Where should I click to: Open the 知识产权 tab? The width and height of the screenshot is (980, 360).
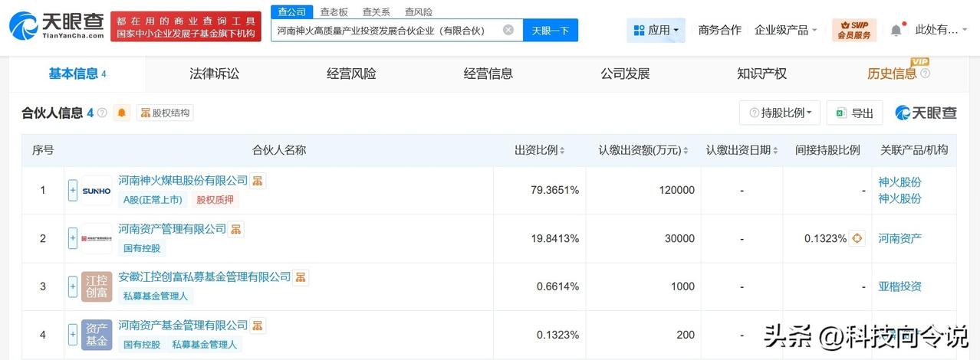[x=761, y=74]
